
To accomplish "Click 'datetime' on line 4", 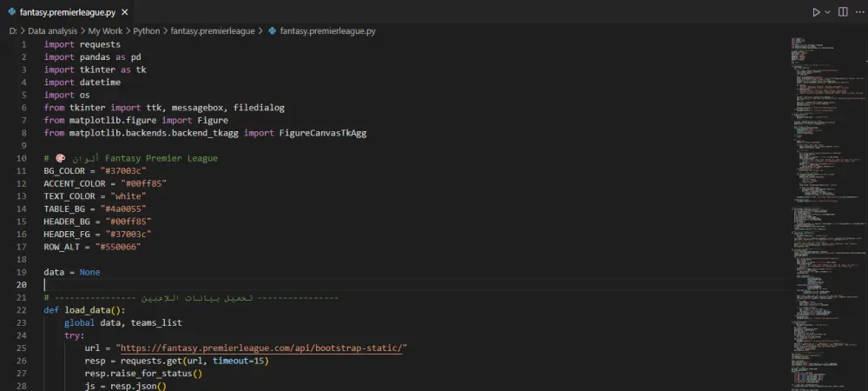I will click(100, 82).
